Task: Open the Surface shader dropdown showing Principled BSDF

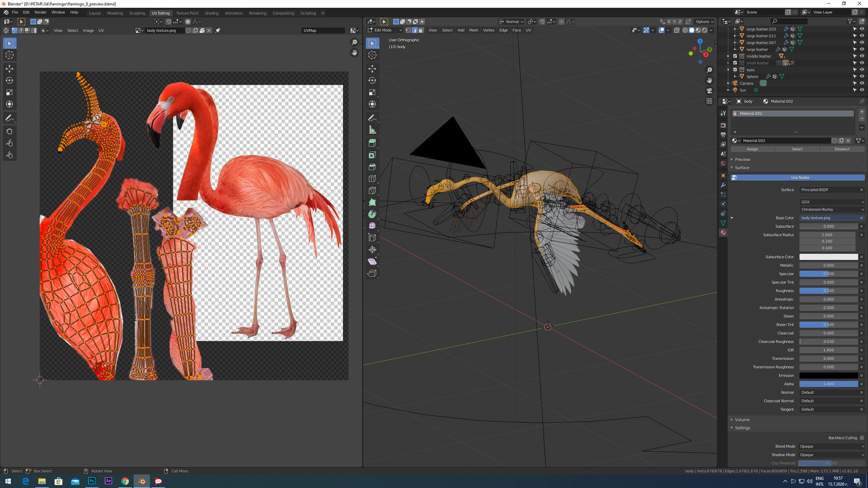Action: [x=830, y=189]
